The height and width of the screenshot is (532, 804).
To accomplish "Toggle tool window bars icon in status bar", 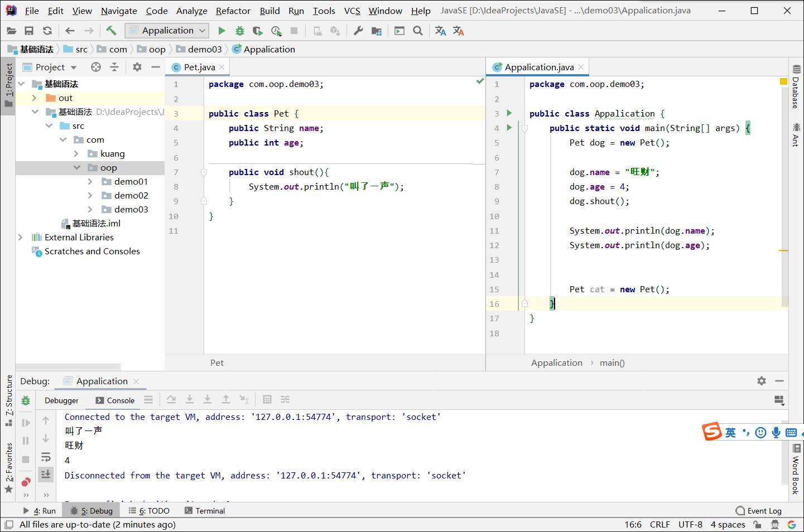I will pyautogui.click(x=9, y=524).
